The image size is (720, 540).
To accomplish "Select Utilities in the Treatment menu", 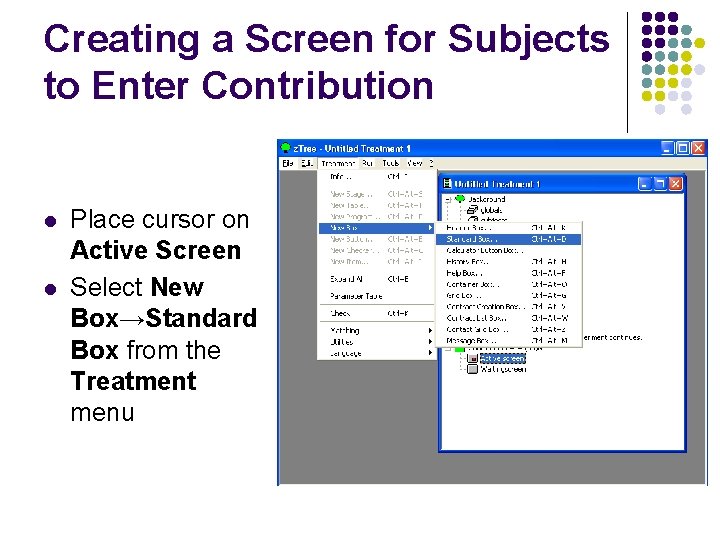I will coord(376,342).
